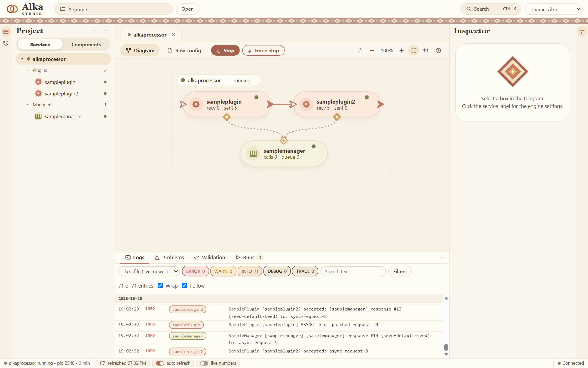Open the log Filters button

click(x=400, y=271)
